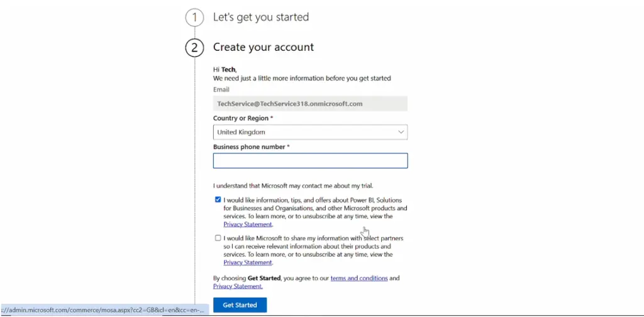Image resolution: width=644 pixels, height=317 pixels.
Task: Click the chevron arrow of the country selector
Action: (x=401, y=132)
